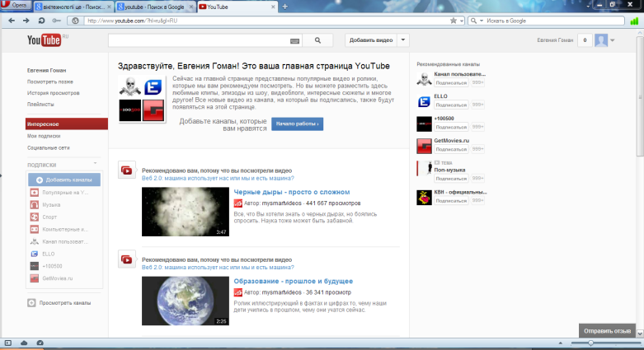Open История просмотров in sidebar

click(x=54, y=93)
